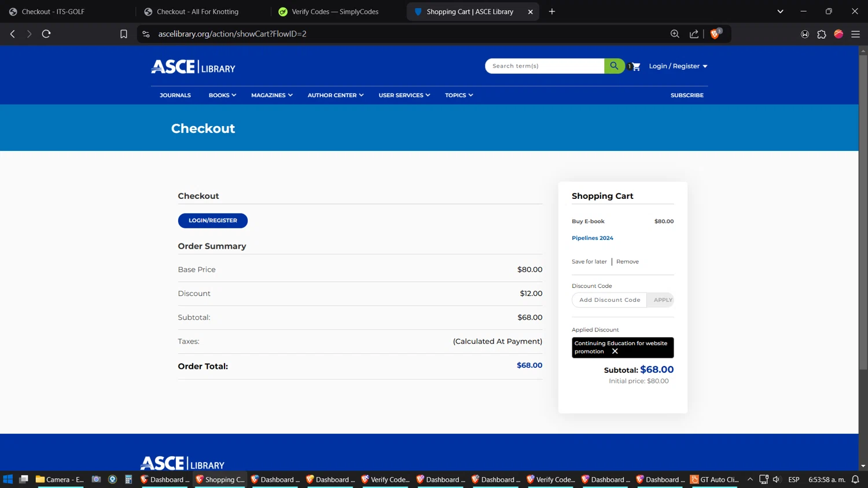Click the red profile avatar icon

pyautogui.click(x=838, y=34)
